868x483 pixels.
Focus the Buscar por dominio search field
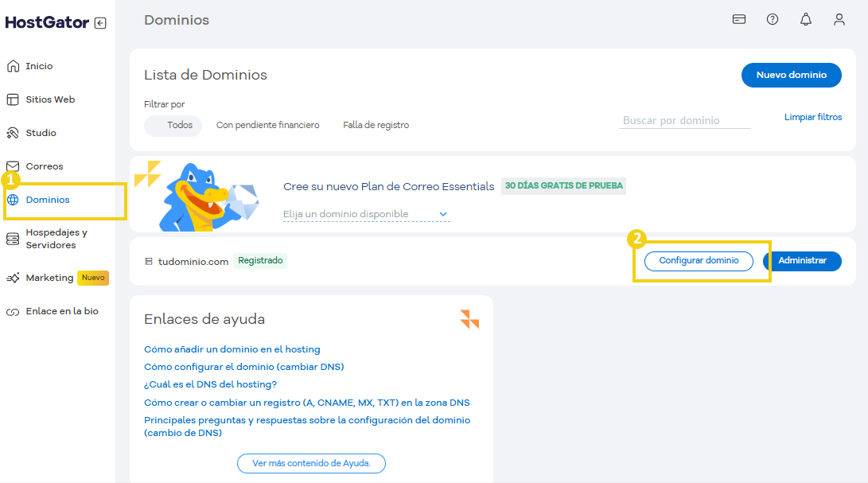(x=685, y=120)
